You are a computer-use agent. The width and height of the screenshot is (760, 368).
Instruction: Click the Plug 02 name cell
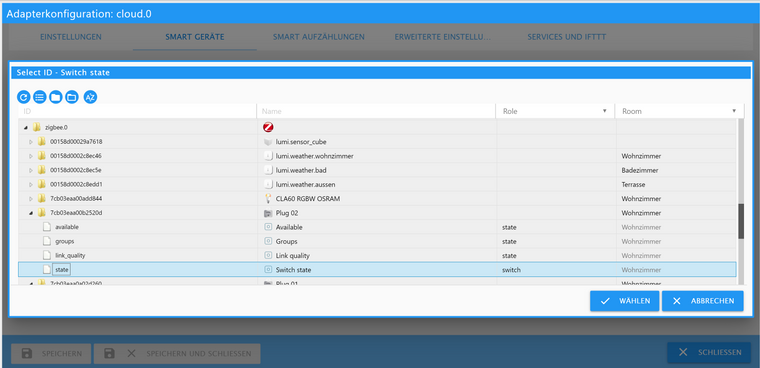377,213
